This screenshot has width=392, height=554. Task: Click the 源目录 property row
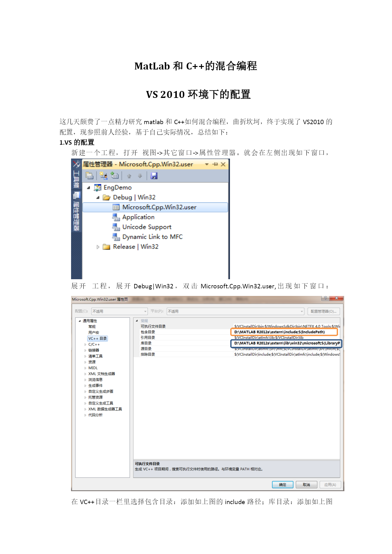(x=237, y=349)
